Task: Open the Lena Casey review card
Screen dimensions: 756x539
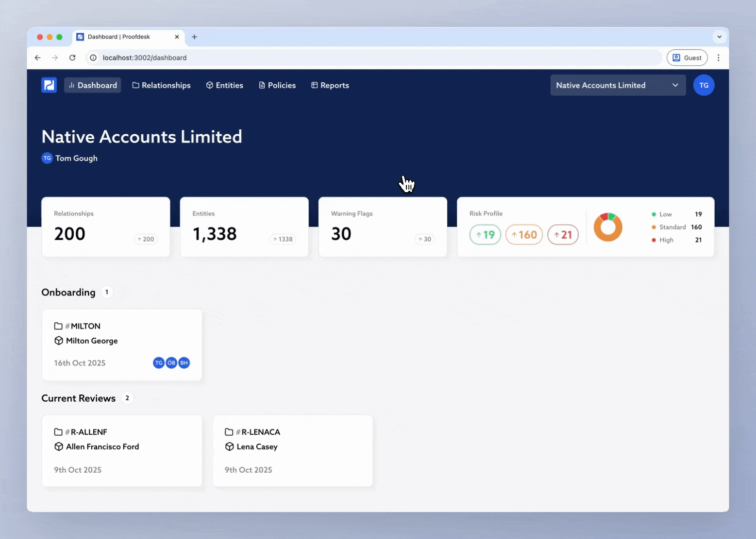Action: point(293,450)
